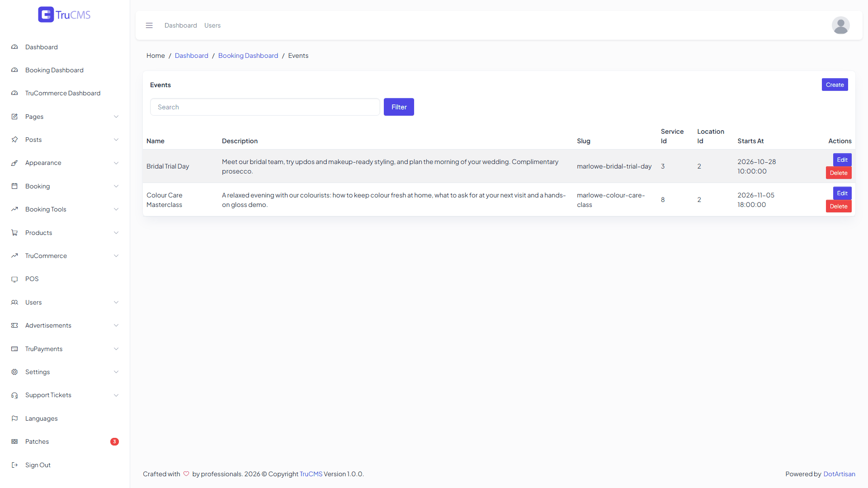The height and width of the screenshot is (488, 868).
Task: Delete the Colour Care Masterclass event
Action: point(839,206)
